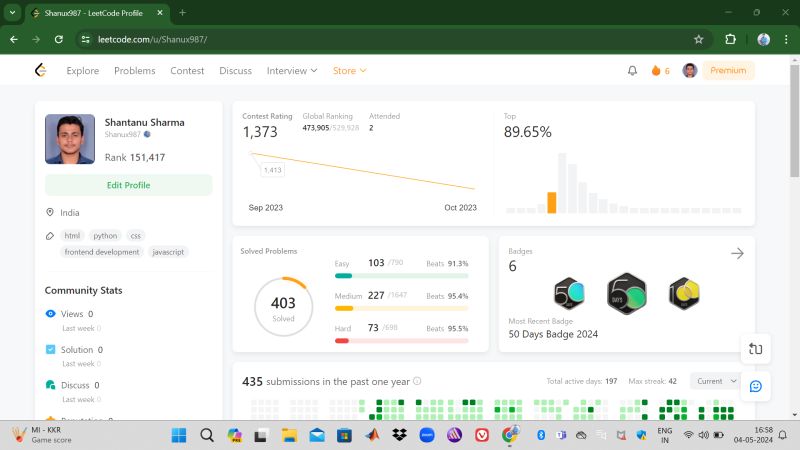Click the css skill tag
Viewport: 800px width, 450px height.
pos(136,236)
